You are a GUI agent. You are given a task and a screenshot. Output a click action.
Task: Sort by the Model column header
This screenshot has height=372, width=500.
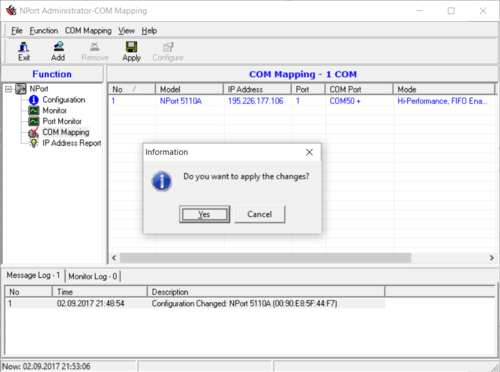click(x=189, y=89)
